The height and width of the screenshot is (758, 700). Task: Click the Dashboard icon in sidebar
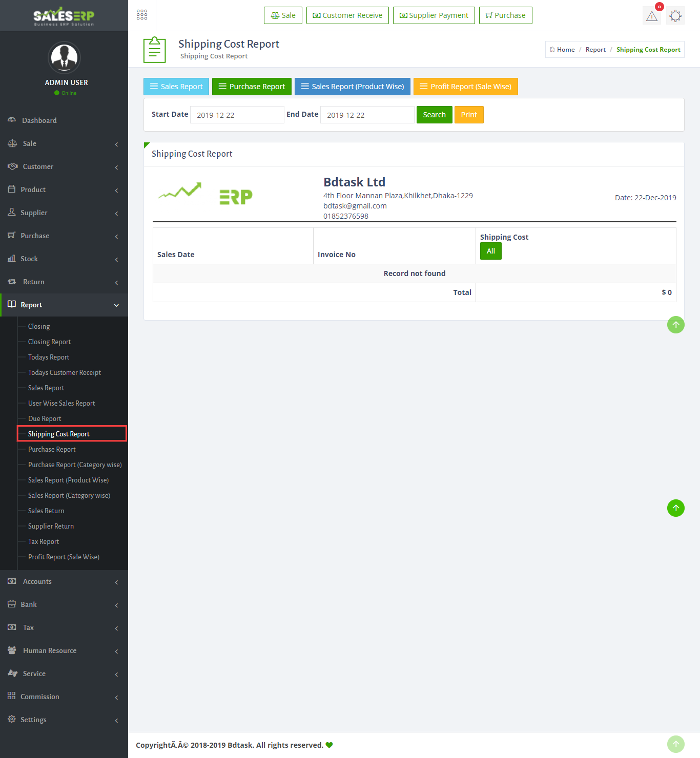coord(12,120)
